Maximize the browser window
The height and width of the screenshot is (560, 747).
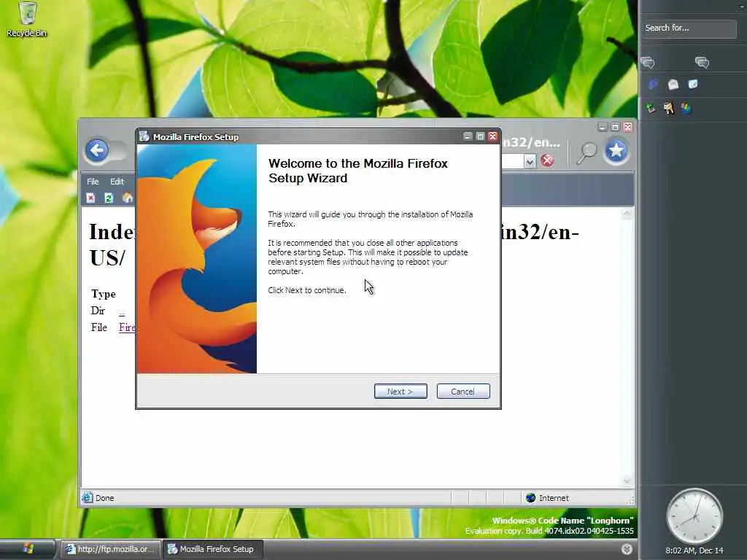tap(615, 127)
